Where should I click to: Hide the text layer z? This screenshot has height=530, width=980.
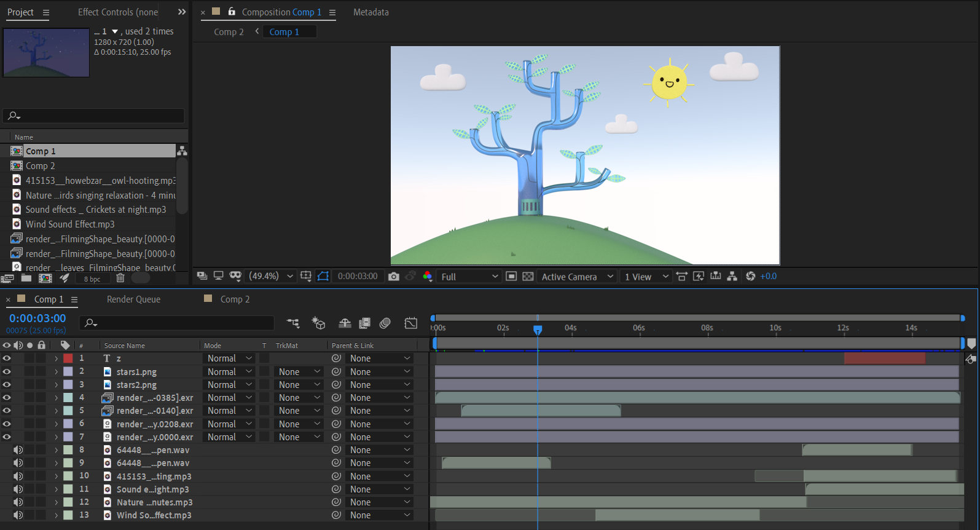[x=7, y=358]
